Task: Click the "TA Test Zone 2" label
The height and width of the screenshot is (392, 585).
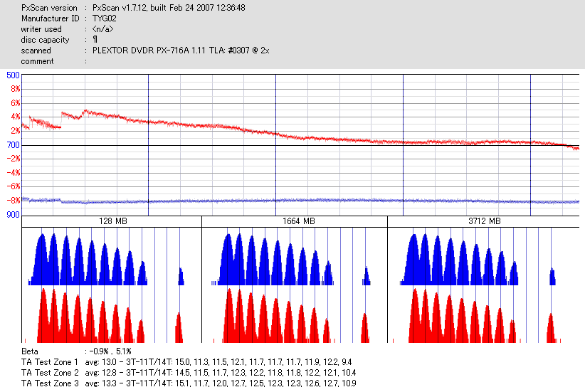Action: (x=50, y=373)
